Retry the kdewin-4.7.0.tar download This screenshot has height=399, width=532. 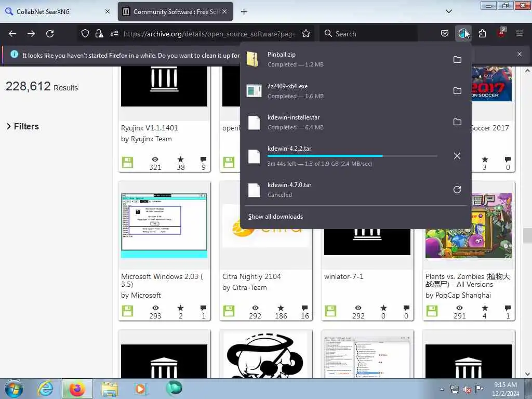457,189
